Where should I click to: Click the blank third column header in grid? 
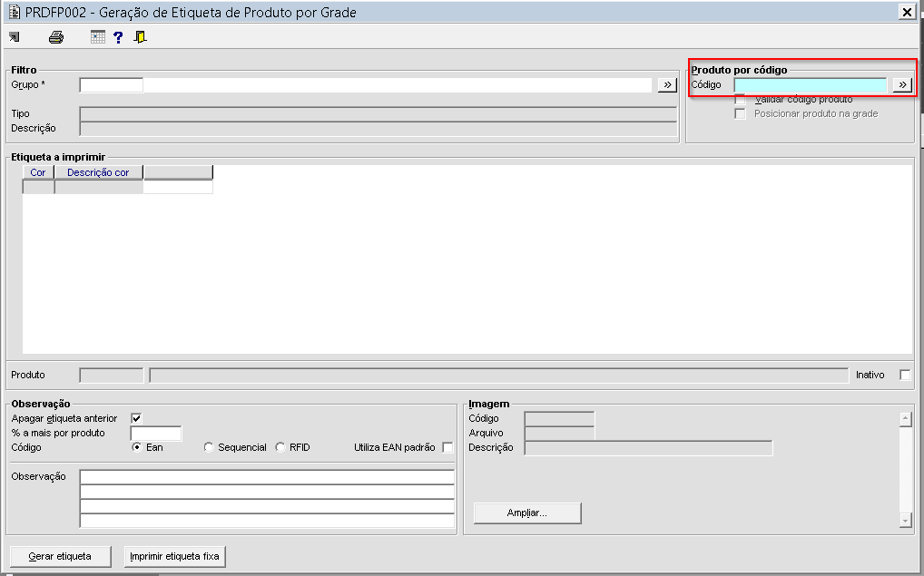[x=178, y=172]
